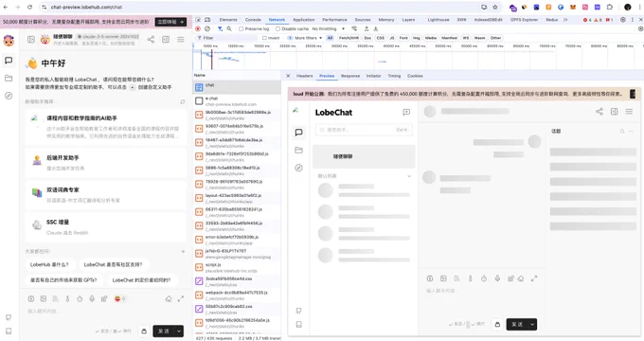Click the Send button in chat input
This screenshot has height=341, width=644.
(x=164, y=332)
